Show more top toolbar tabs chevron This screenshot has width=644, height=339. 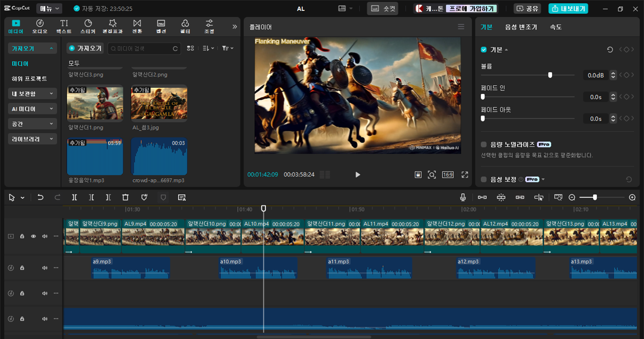[235, 27]
